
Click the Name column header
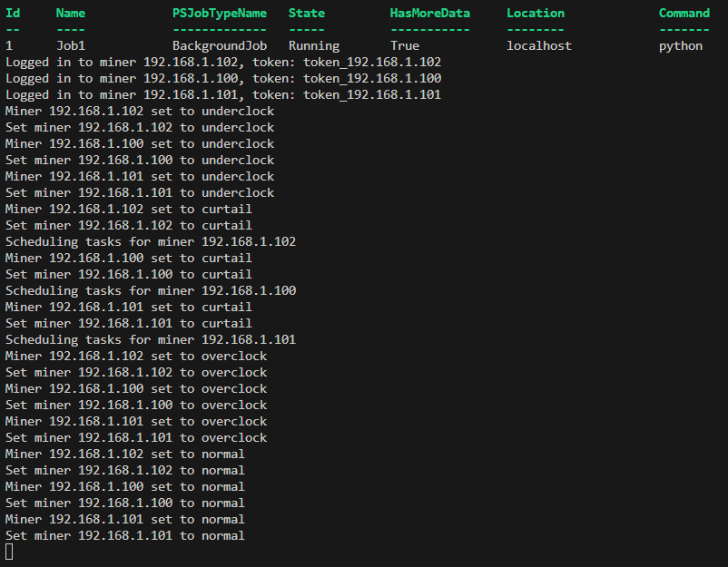[71, 13]
